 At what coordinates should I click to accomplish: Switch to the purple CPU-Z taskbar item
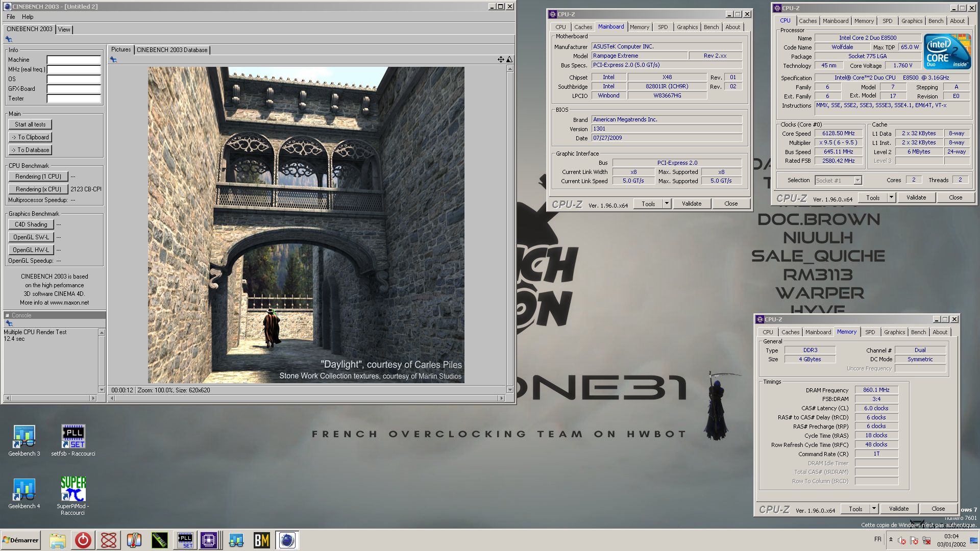tap(209, 540)
